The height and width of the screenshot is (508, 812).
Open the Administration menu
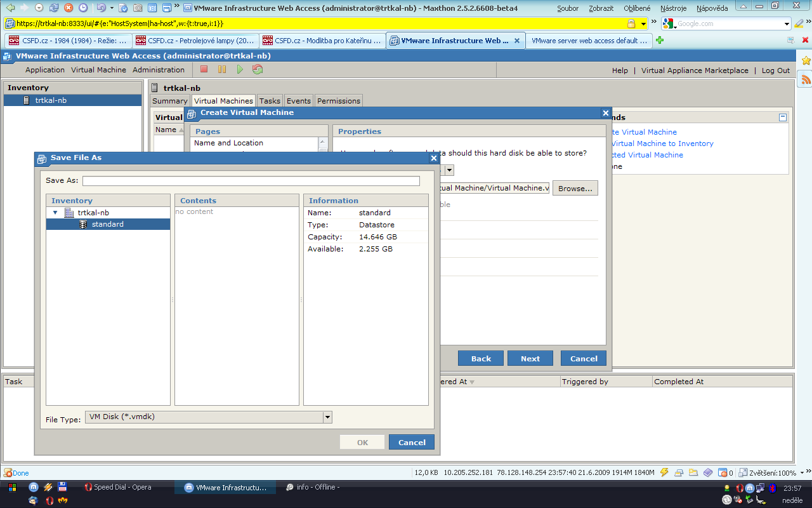[159, 70]
